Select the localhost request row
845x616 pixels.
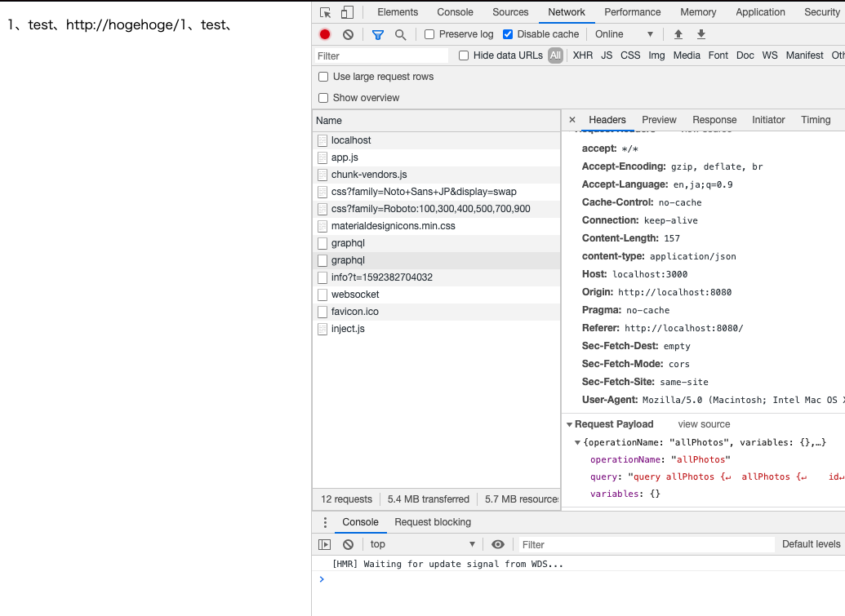pos(436,140)
